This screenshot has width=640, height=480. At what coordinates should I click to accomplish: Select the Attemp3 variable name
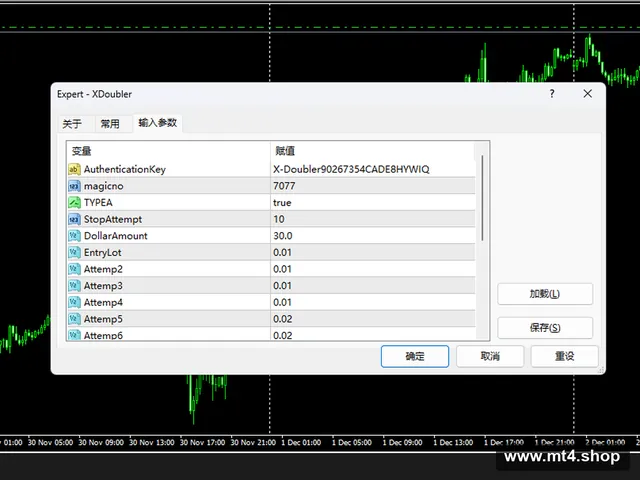coord(103,286)
